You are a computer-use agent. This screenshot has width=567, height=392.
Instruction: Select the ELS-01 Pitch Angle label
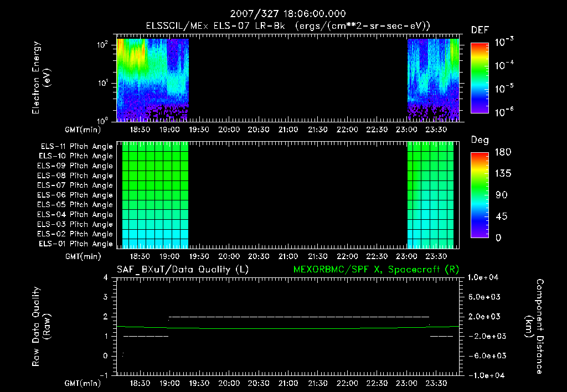tap(76, 244)
